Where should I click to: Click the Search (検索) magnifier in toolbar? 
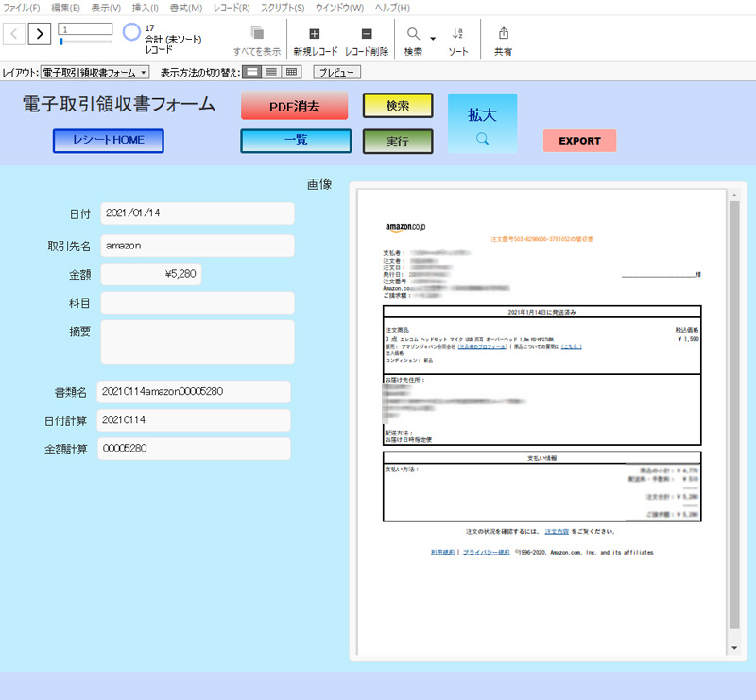coord(413,34)
